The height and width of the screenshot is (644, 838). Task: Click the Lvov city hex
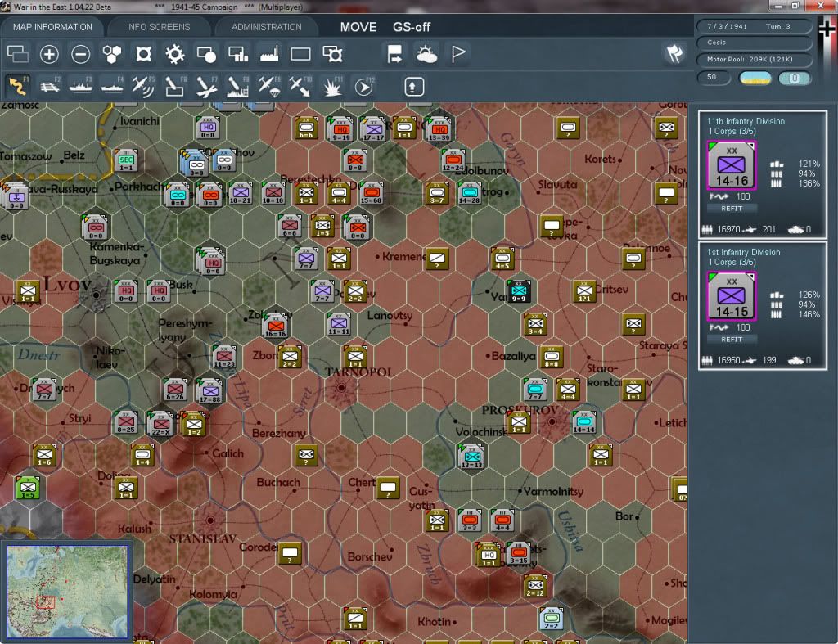[x=96, y=295]
